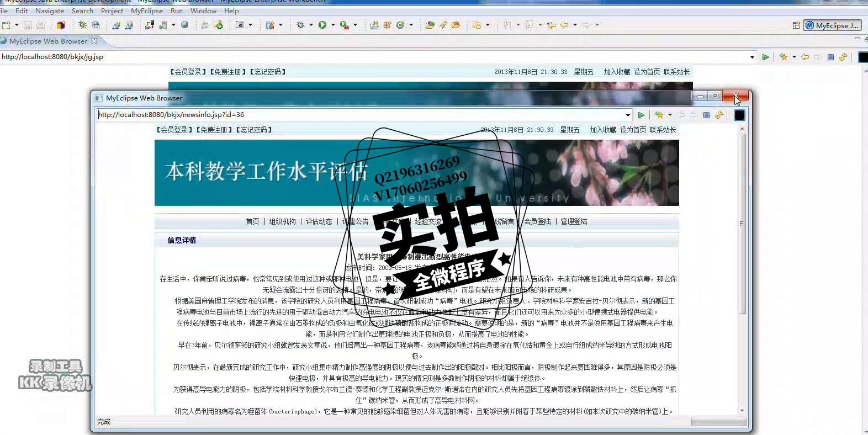
Task: Expand the server run dropdown arrow
Action: (x=173, y=25)
